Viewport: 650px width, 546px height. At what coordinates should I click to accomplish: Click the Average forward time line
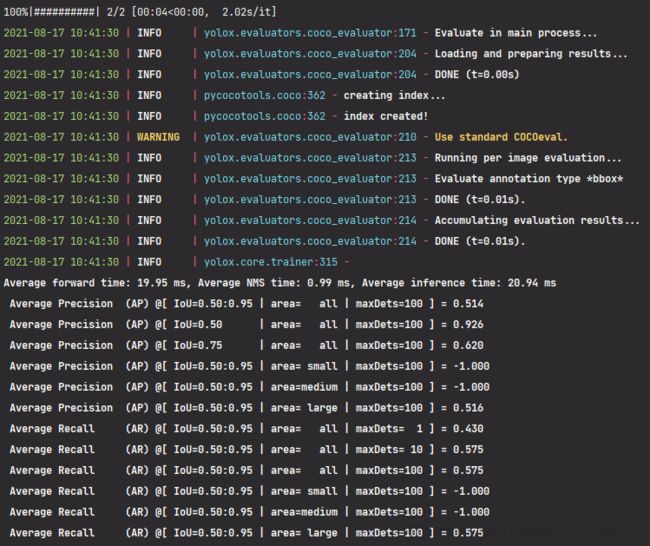(x=280, y=283)
